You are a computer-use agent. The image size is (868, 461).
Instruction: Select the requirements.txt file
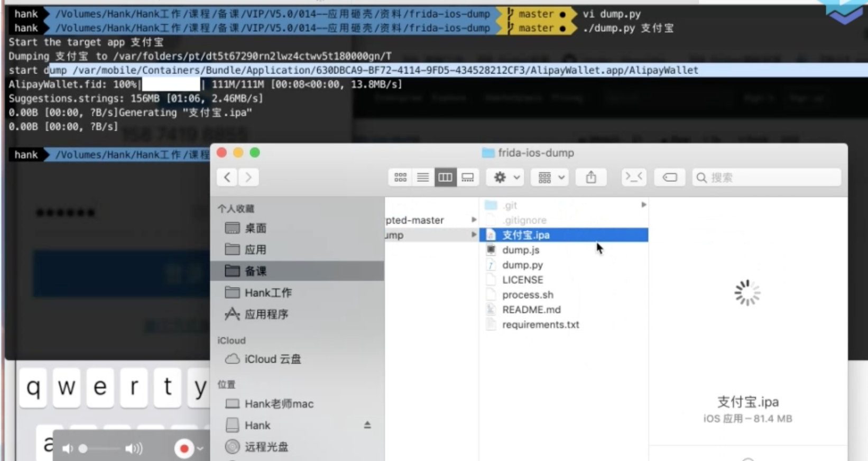click(x=564, y=325)
